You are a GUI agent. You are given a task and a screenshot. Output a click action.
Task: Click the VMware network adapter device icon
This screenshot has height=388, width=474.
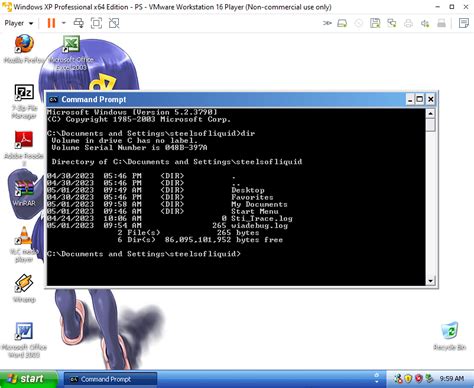pos(392,23)
